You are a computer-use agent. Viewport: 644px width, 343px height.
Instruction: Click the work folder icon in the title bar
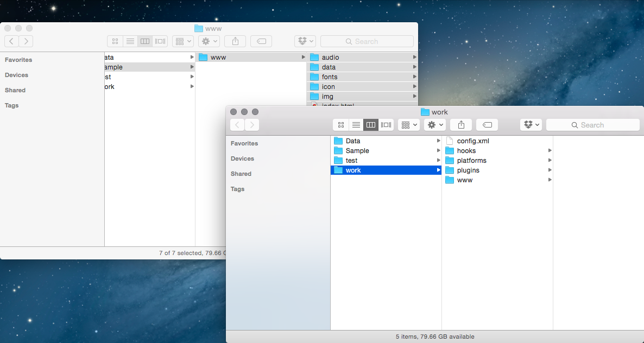click(x=425, y=112)
